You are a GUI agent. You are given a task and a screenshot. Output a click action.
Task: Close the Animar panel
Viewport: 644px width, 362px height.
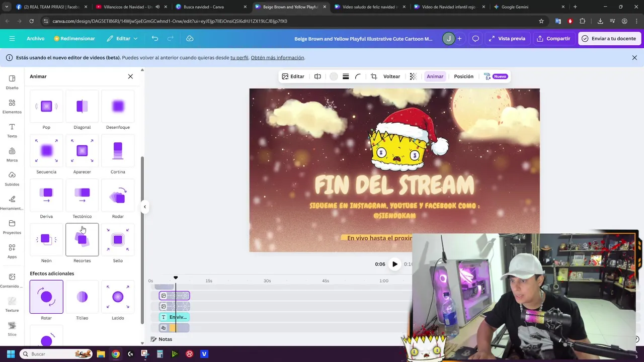pos(130,76)
